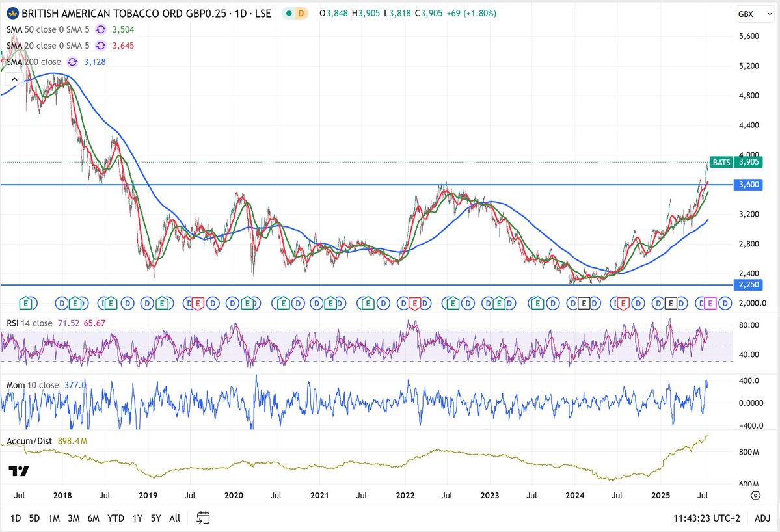The height and width of the screenshot is (532, 780).
Task: Select the 1Y time range
Action: (x=137, y=518)
